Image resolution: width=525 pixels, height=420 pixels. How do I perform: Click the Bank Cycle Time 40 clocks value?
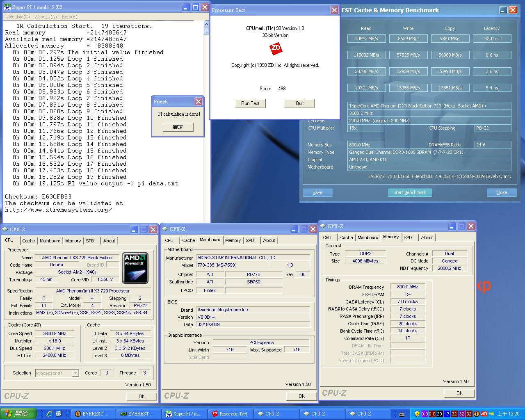coord(408,331)
